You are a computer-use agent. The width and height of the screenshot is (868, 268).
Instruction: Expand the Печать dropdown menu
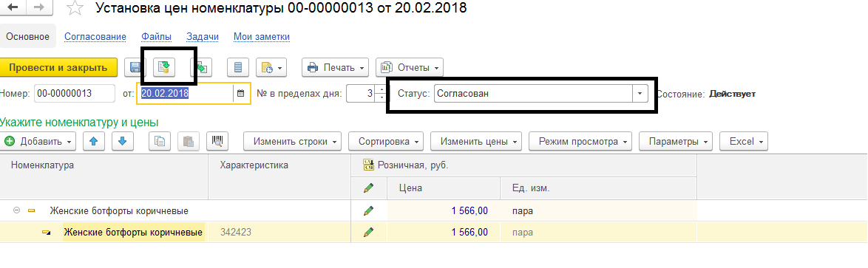pos(336,68)
